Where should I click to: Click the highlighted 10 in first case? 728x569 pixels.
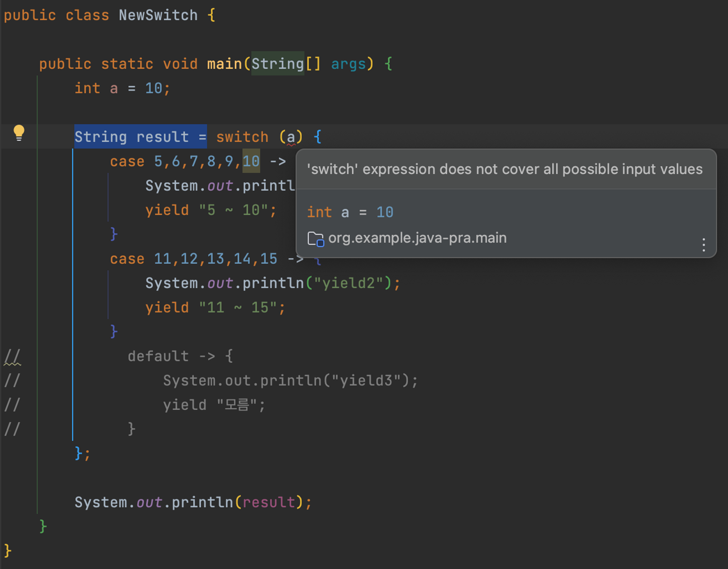tap(251, 161)
